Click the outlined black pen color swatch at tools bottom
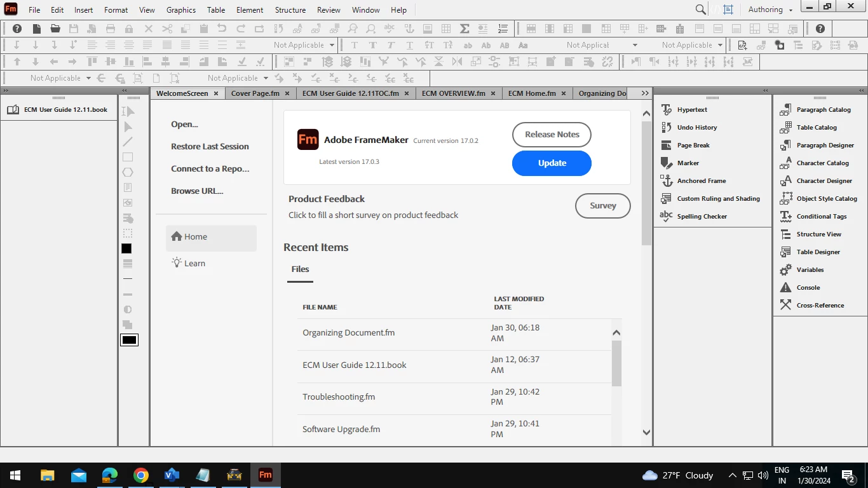868x488 pixels. coord(129,340)
